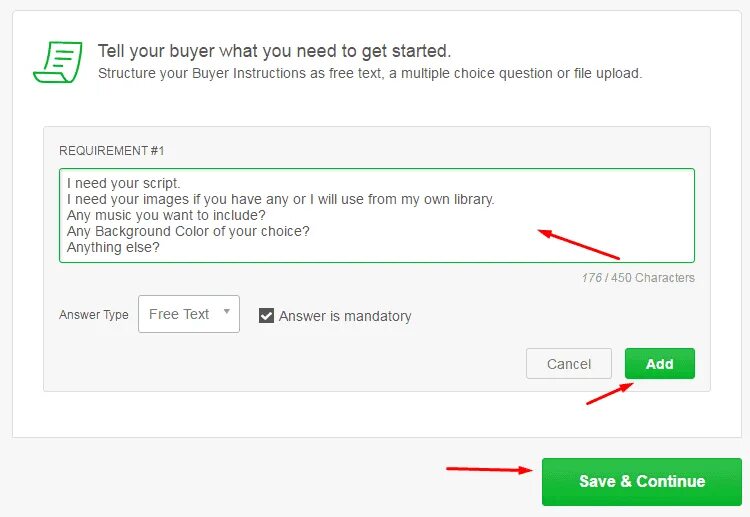Click the 176 / 450 Characters counter
The image size is (750, 517).
point(638,278)
